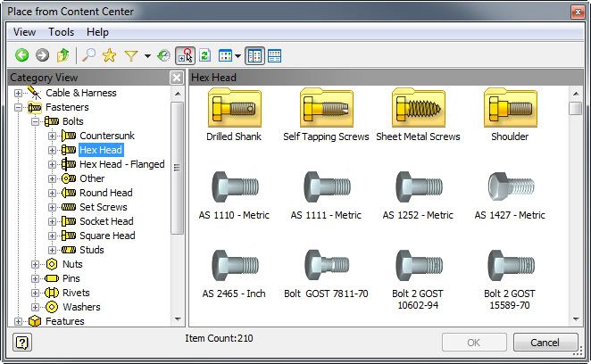The width and height of the screenshot is (591, 364).
Task: Select the Round Head category
Action: pos(106,193)
